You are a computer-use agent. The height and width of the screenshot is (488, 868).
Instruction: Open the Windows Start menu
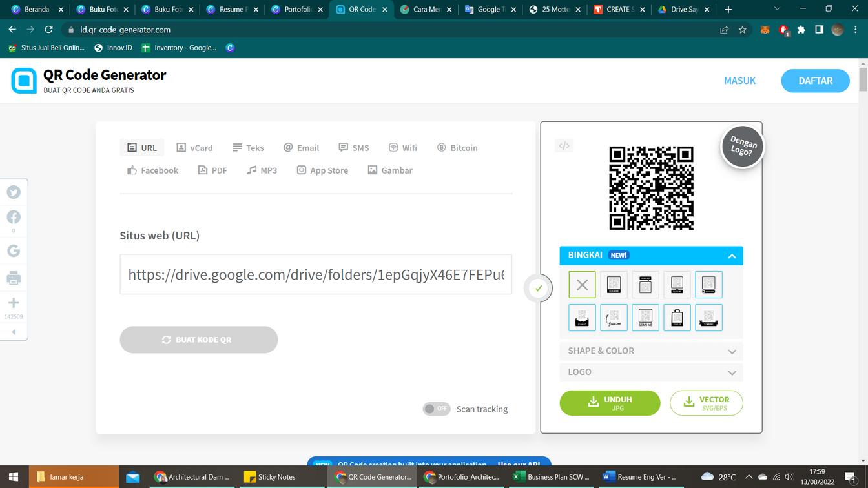tap(14, 477)
